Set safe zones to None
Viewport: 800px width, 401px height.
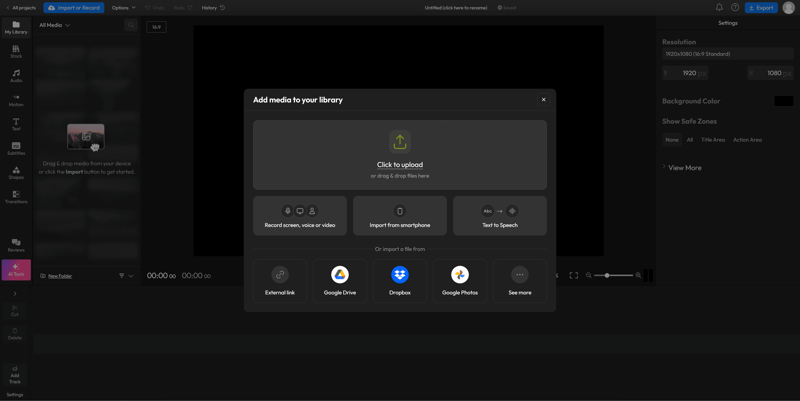[672, 140]
